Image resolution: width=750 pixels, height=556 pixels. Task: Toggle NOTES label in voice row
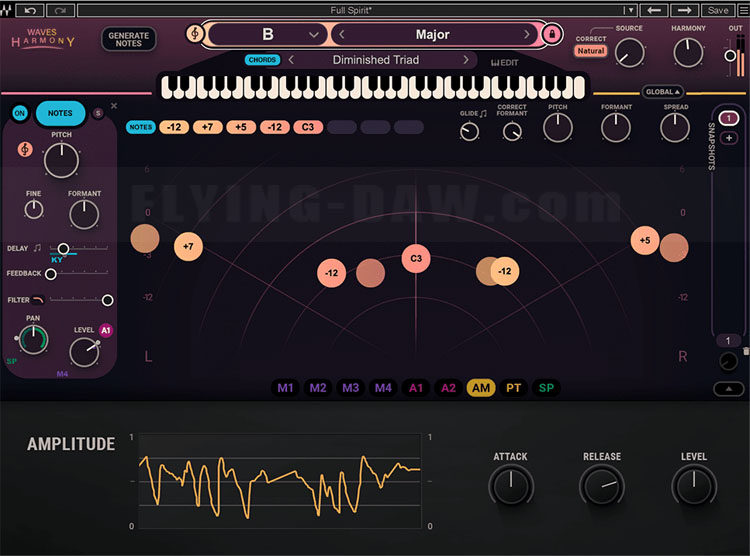pos(141,127)
